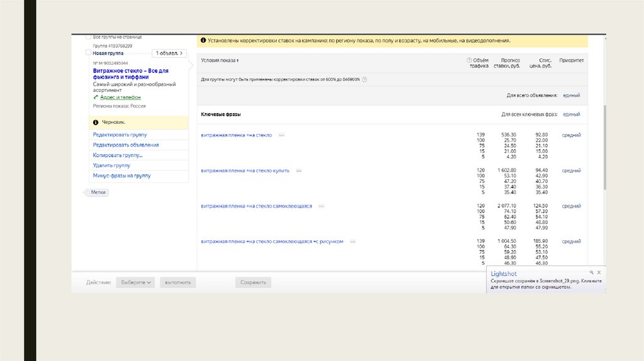Click the phone icon by Адрес и телефон
This screenshot has width=644, height=361.
(96, 97)
